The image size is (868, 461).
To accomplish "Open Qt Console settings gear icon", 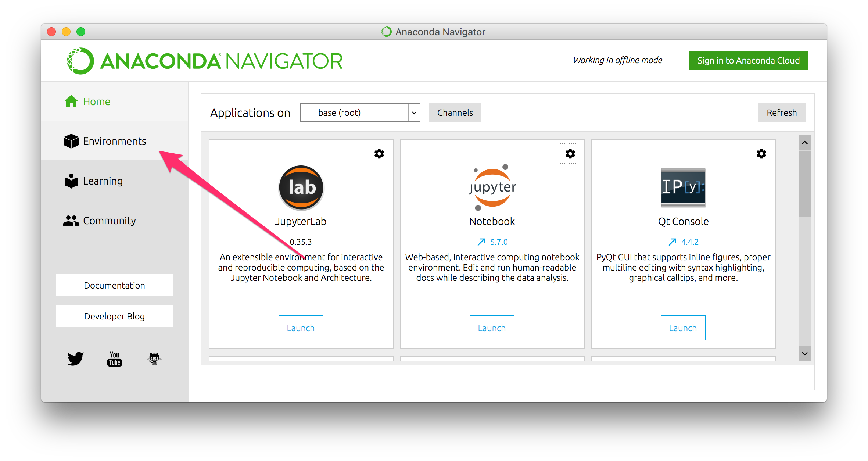I will 761,154.
